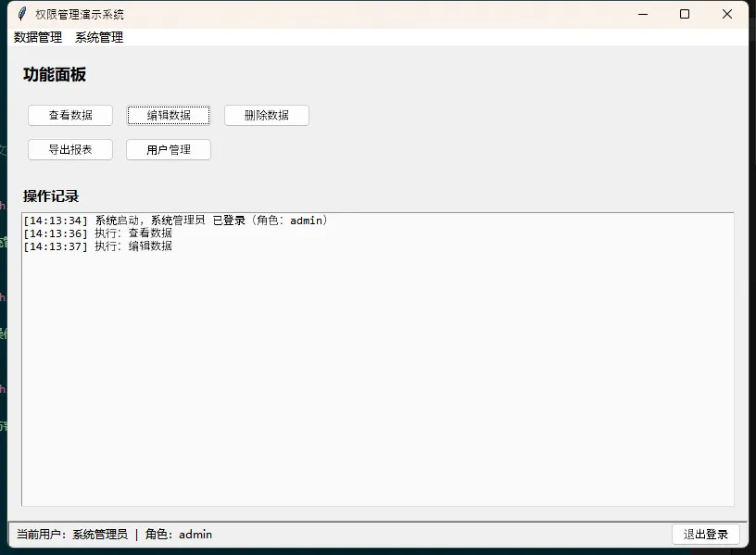Click the '执行: 查看数据' log line
The width and height of the screenshot is (756, 555).
tap(97, 233)
